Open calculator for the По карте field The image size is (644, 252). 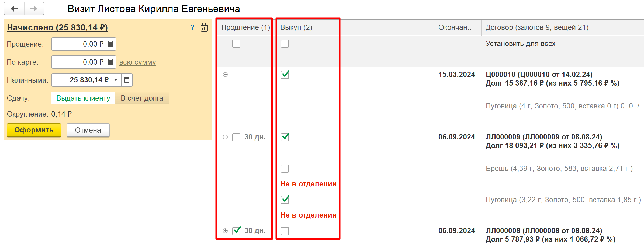click(x=110, y=62)
